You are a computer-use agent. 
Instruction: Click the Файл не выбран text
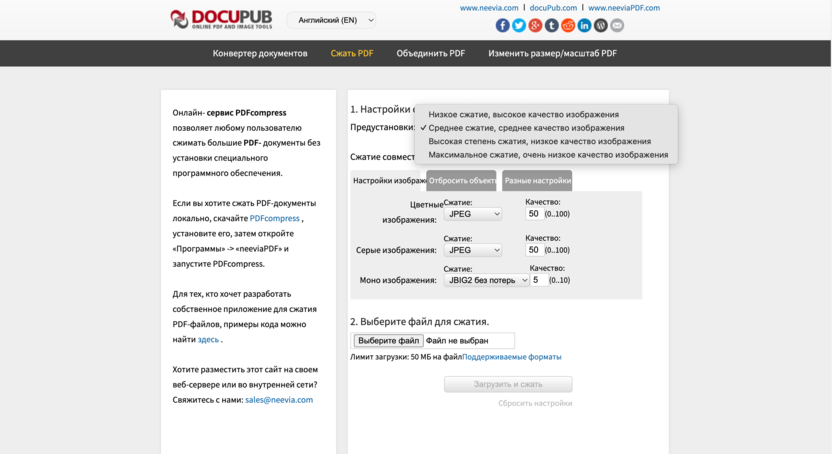(457, 340)
